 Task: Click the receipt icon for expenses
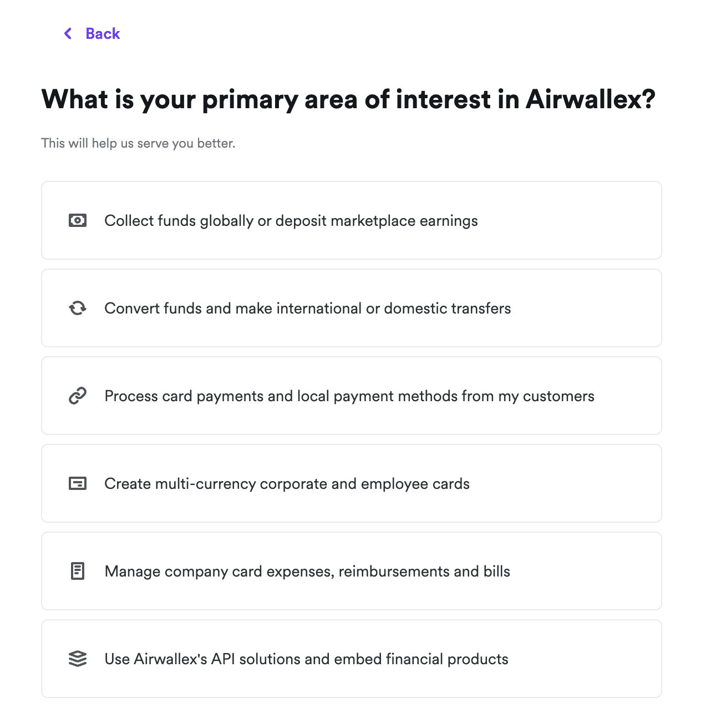pyautogui.click(x=78, y=571)
